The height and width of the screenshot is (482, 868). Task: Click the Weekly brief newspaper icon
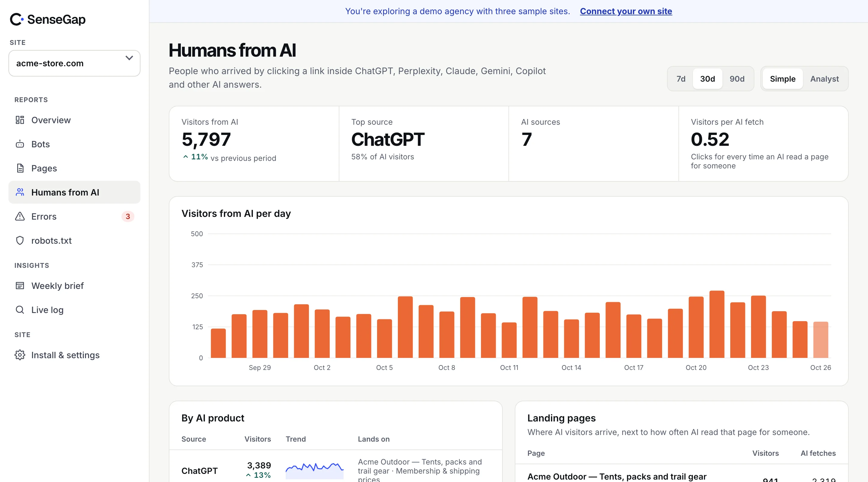[20, 286]
